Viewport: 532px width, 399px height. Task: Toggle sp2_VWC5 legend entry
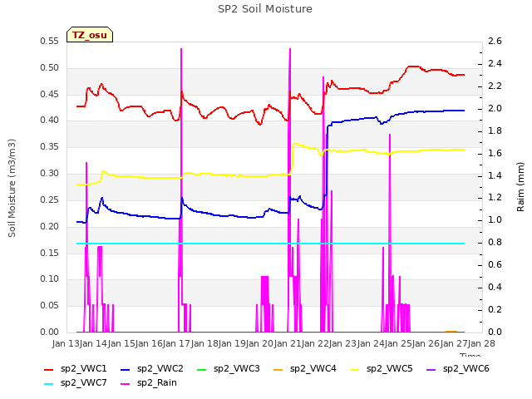click(x=382, y=369)
